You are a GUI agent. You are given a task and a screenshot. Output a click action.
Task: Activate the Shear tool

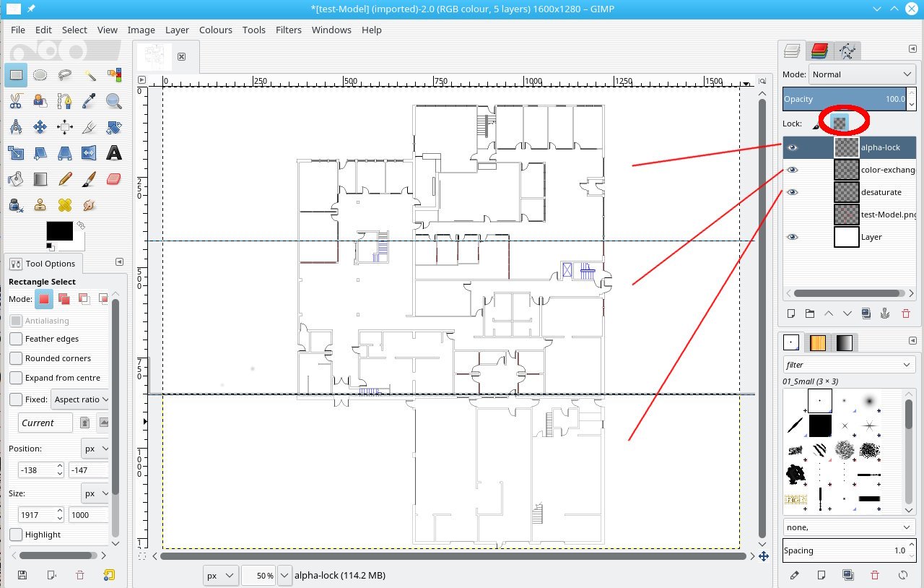[x=40, y=153]
